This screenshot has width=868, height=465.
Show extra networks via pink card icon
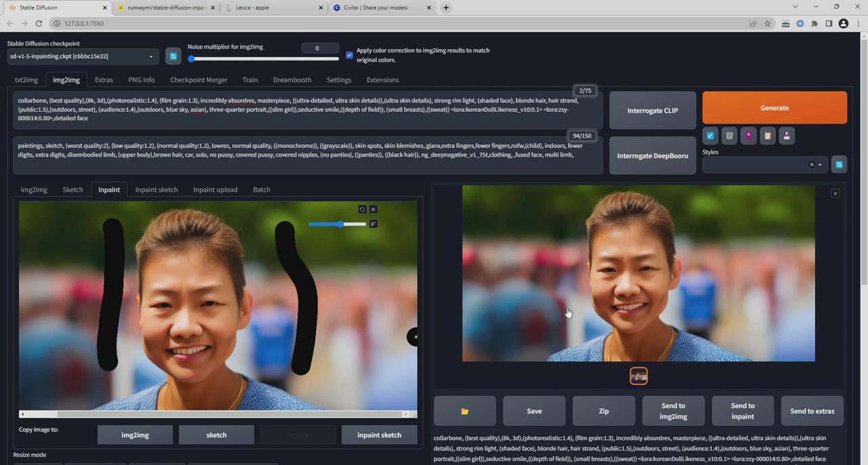tap(749, 136)
